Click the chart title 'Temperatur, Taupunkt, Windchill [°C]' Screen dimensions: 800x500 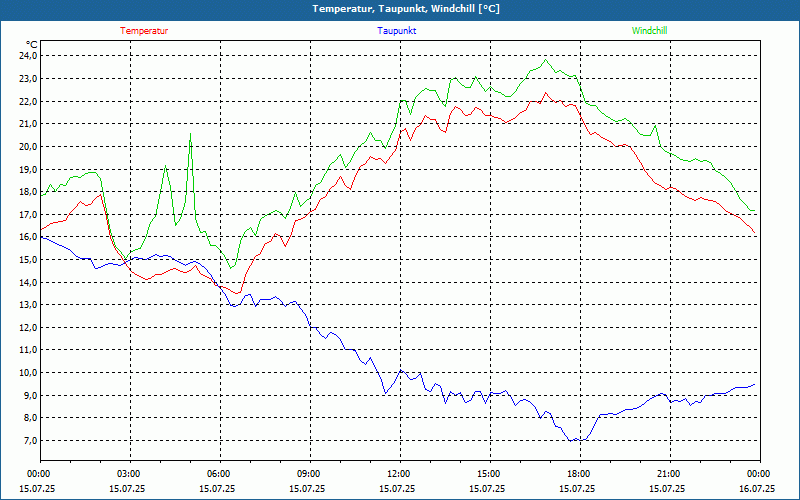pos(406,9)
